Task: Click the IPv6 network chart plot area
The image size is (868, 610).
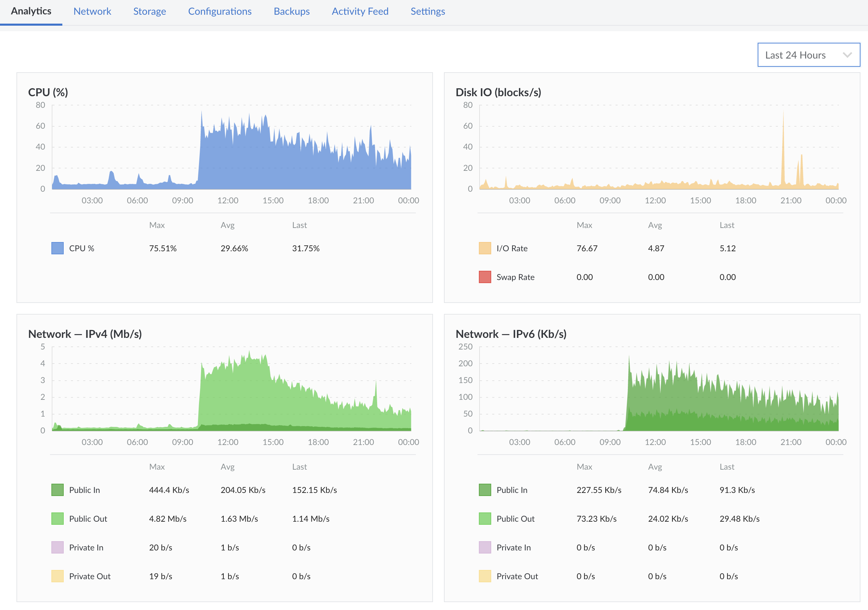Action: [x=659, y=389]
